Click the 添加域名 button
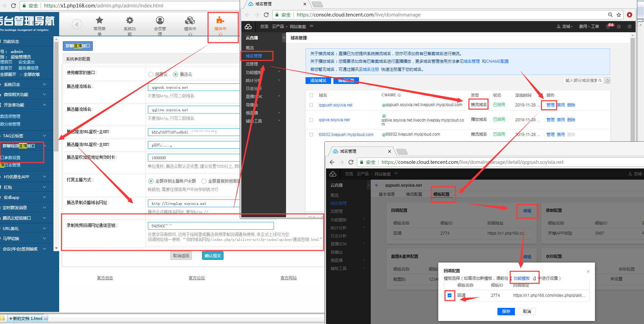The height and width of the screenshot is (324, 644). tap(318, 81)
